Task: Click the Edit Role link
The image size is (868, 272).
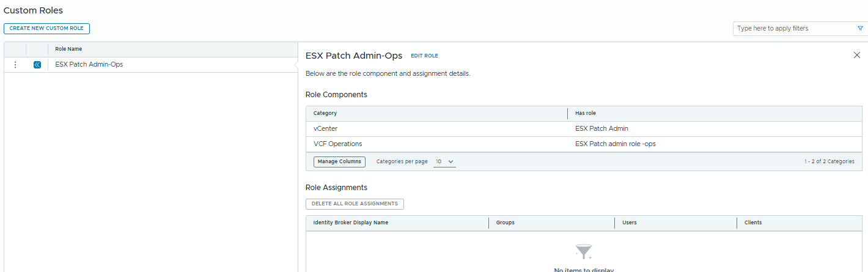Action: click(x=424, y=56)
